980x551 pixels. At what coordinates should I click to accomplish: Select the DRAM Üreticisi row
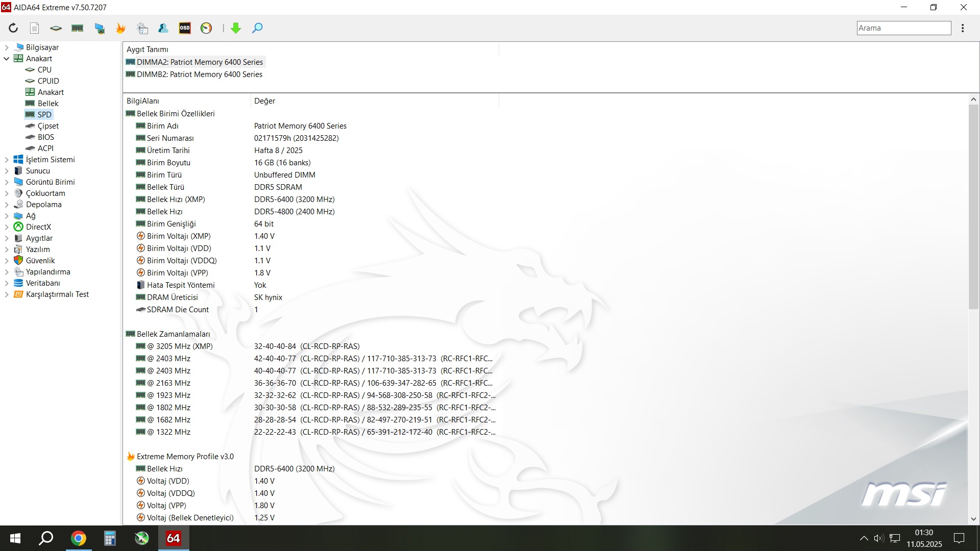[310, 297]
